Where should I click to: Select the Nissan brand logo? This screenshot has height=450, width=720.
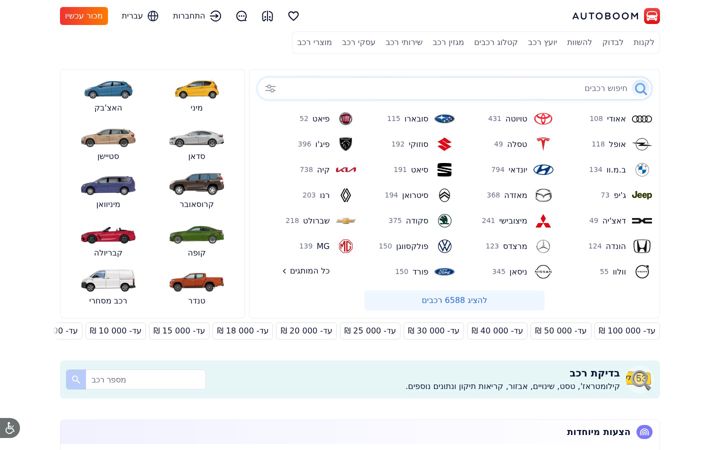click(x=543, y=272)
